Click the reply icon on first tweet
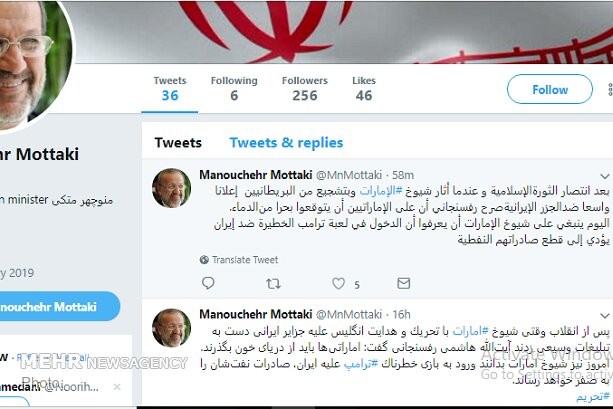Viewport: 613px width, 409px height. click(208, 283)
